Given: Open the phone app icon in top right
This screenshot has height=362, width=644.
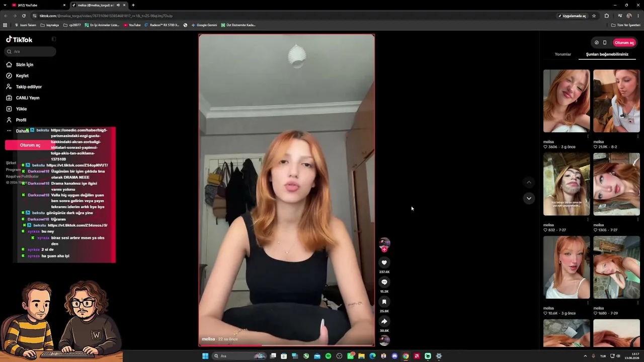Looking at the screenshot, I should pyautogui.click(x=605, y=43).
